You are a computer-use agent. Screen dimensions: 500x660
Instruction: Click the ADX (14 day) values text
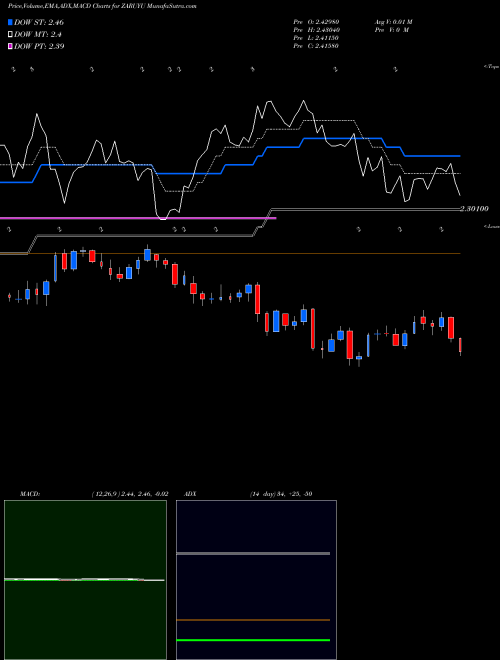pyautogui.click(x=281, y=494)
